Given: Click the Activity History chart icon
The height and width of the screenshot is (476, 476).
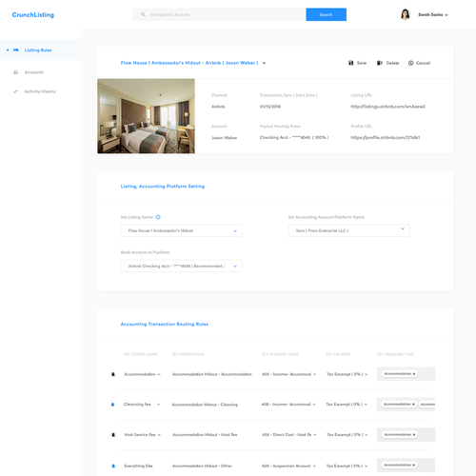Looking at the screenshot, I should (x=16, y=91).
